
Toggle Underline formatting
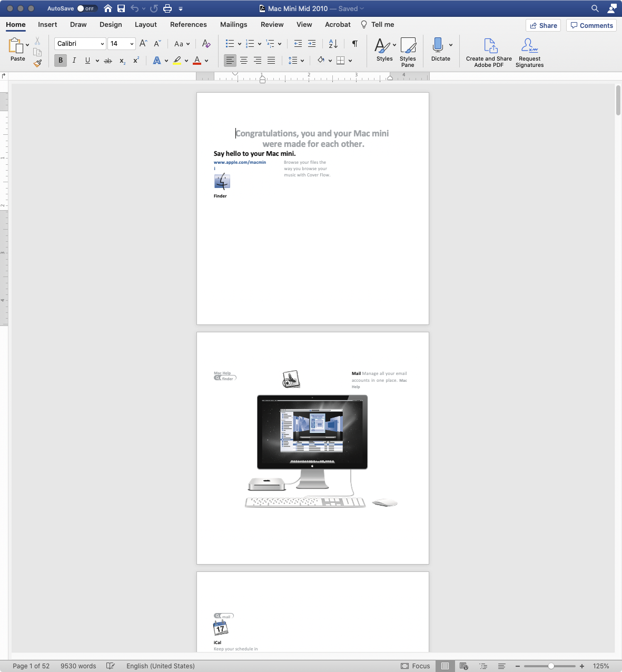pyautogui.click(x=87, y=61)
